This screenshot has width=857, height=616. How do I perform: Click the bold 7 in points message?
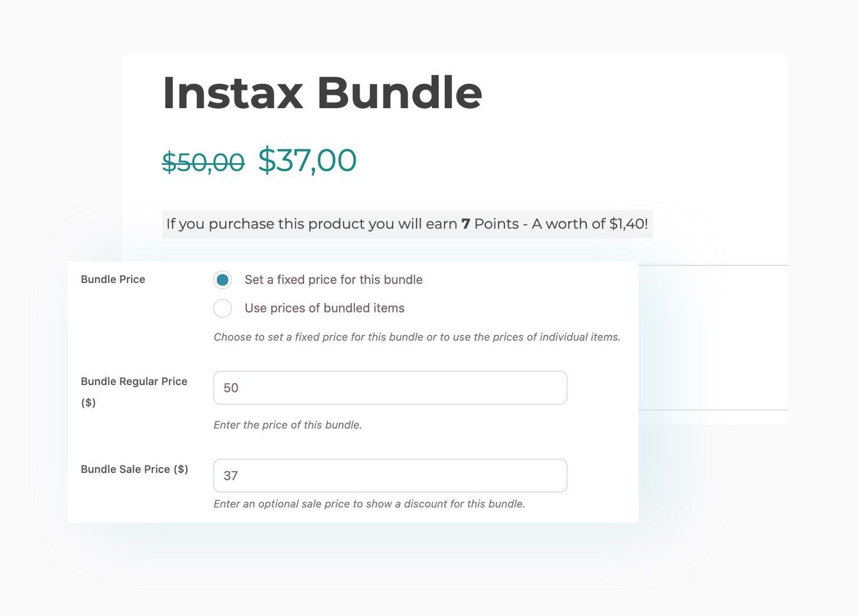click(466, 224)
